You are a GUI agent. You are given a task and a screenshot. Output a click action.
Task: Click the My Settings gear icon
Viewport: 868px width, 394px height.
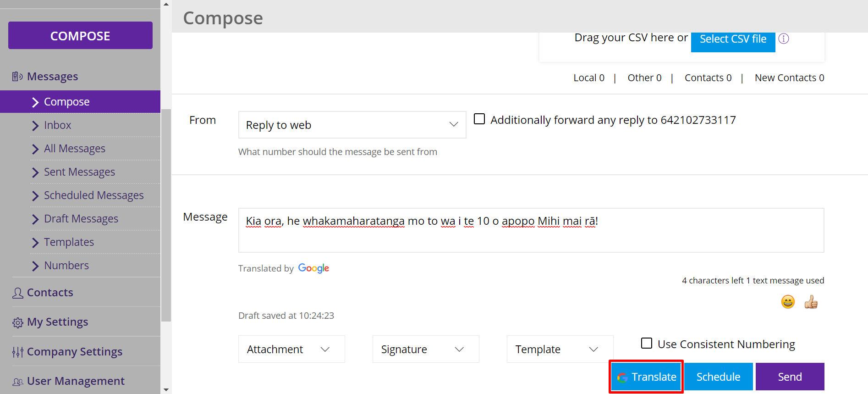tap(18, 322)
